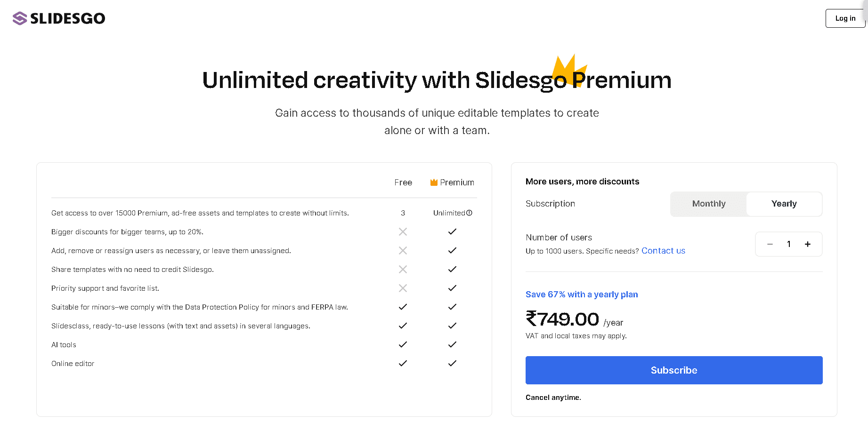Click the Slidesgo logo

(x=59, y=18)
